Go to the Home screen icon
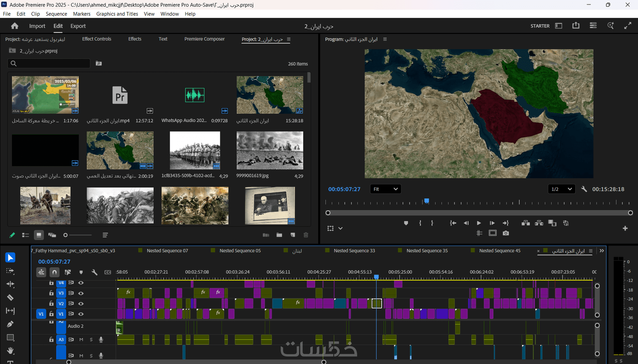Image resolution: width=638 pixels, height=364 pixels. [x=15, y=26]
